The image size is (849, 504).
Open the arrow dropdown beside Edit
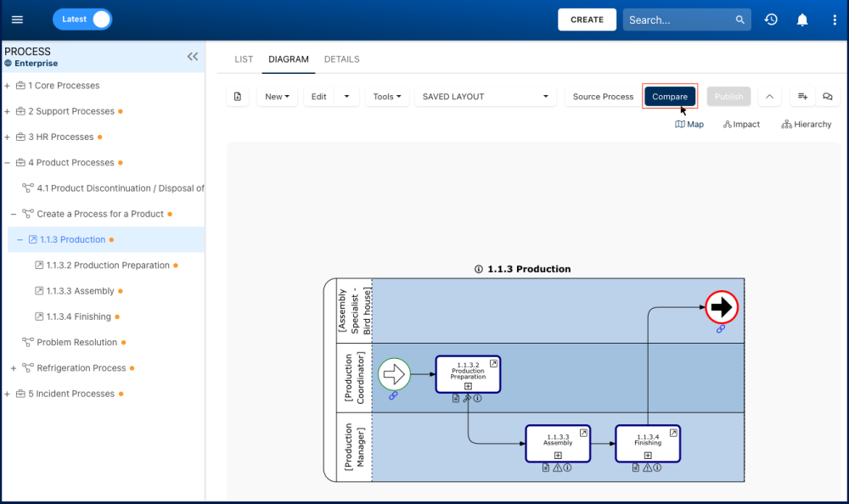346,97
